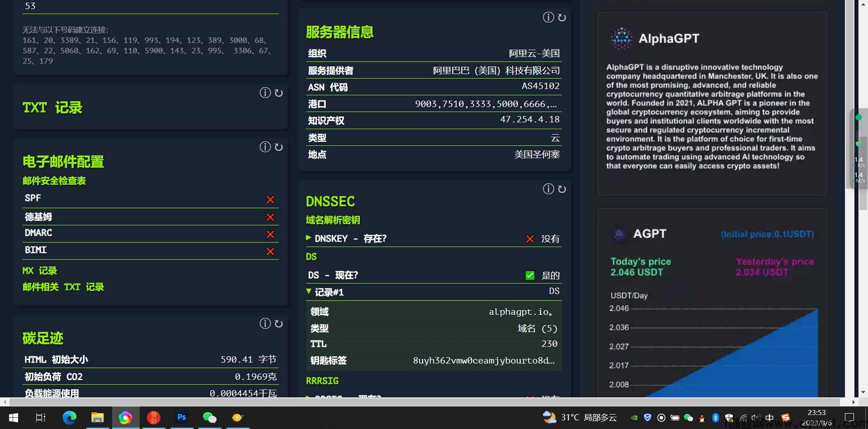Click the DS - 现在? row label
868x429 pixels.
[333, 275]
